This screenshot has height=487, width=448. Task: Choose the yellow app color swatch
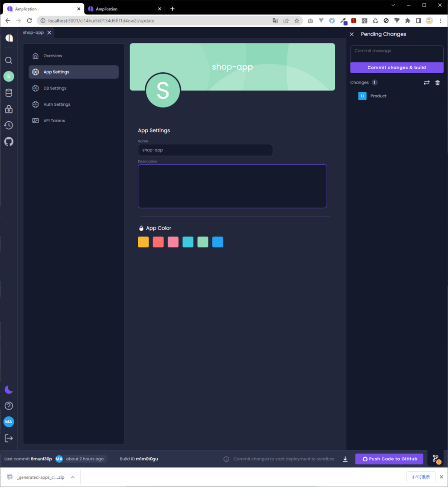pyautogui.click(x=143, y=242)
